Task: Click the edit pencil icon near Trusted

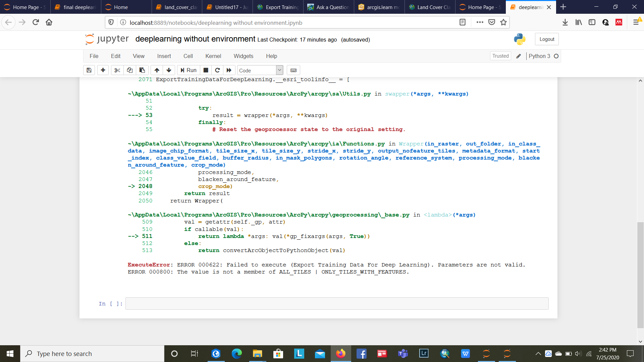Action: (519, 56)
